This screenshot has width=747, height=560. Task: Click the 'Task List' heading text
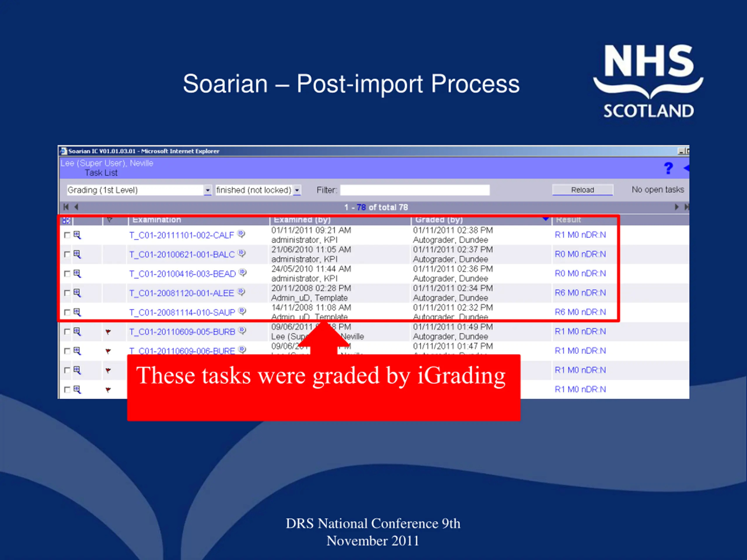[x=101, y=173]
